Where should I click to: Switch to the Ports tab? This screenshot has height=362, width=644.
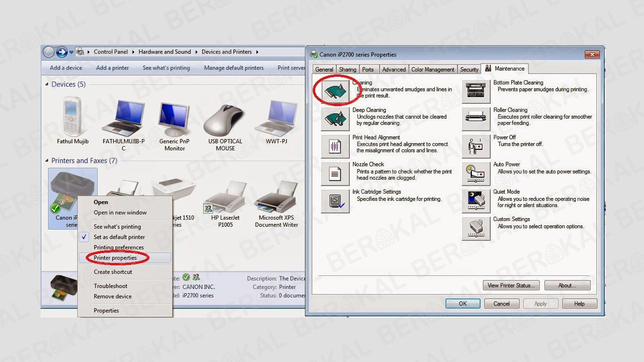368,69
